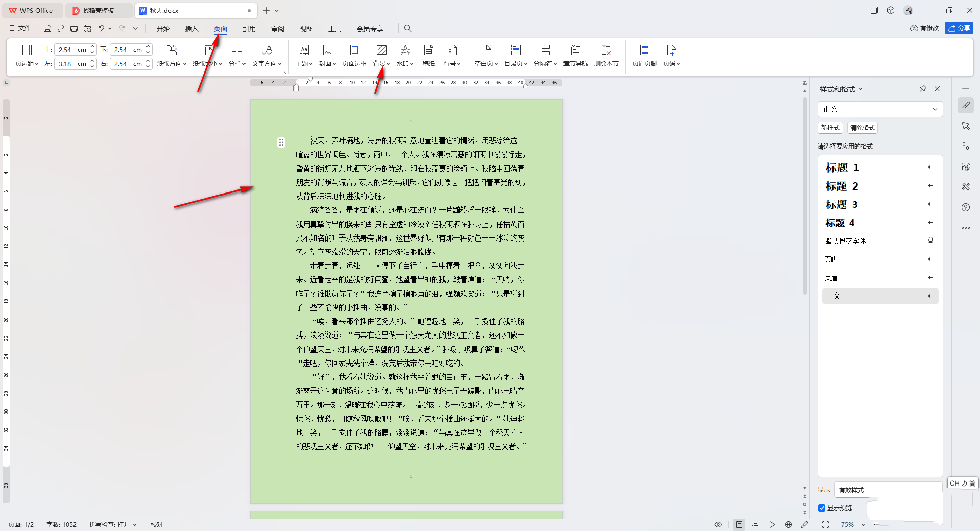The width and height of the screenshot is (980, 531).
Task: Toggle the 显示预览 checkbox
Action: (x=822, y=508)
